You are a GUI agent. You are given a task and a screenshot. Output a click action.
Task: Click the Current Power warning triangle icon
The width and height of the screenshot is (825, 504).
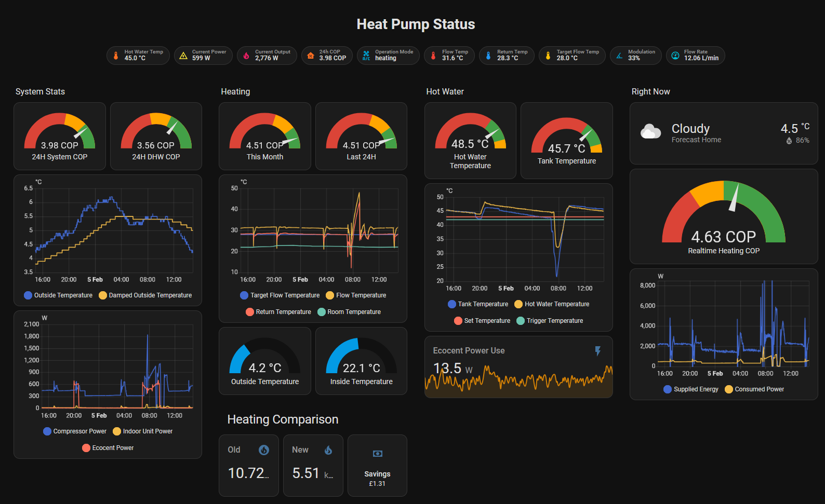click(183, 56)
